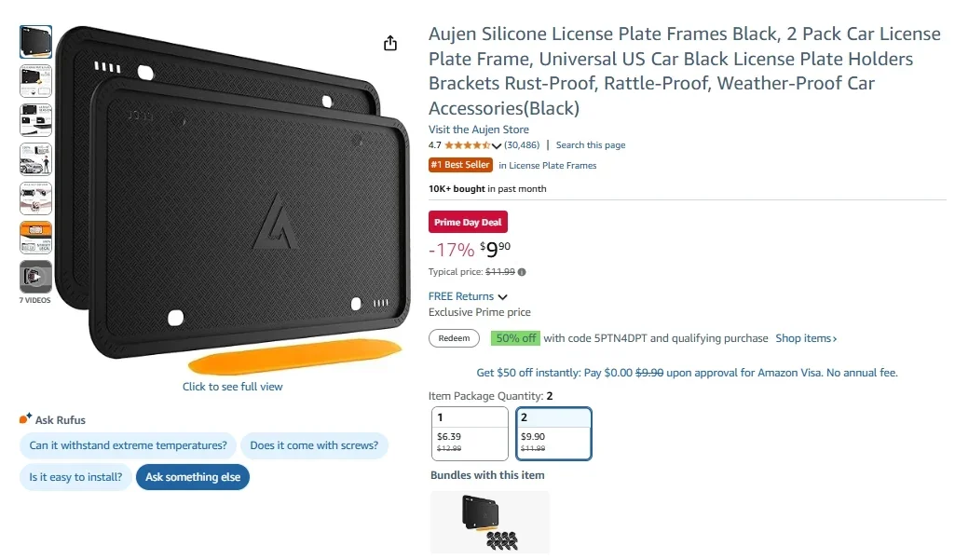Click the Ask Rufus sparkle icon

(x=25, y=419)
